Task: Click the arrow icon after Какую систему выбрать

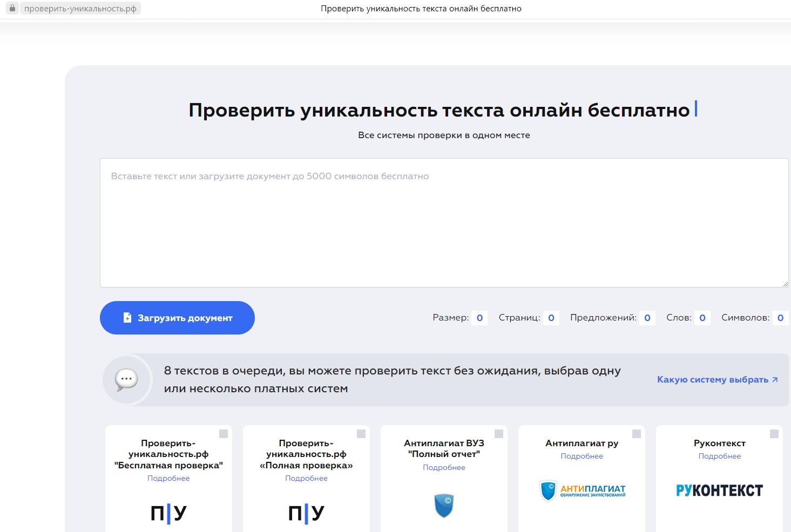Action: coord(775,379)
